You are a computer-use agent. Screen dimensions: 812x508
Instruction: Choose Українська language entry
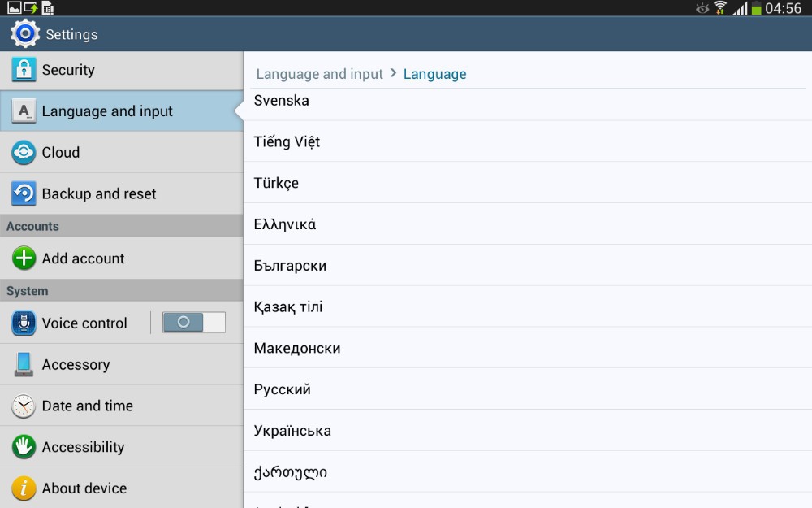[x=292, y=431]
